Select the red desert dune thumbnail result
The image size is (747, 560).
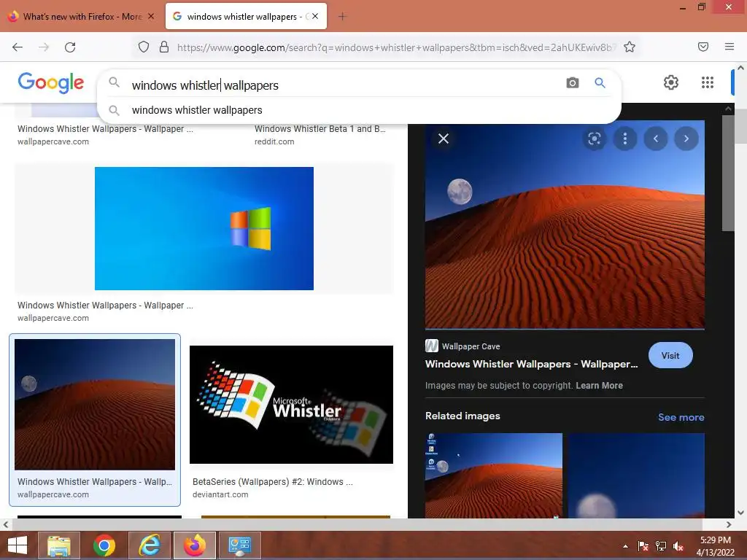(x=95, y=405)
